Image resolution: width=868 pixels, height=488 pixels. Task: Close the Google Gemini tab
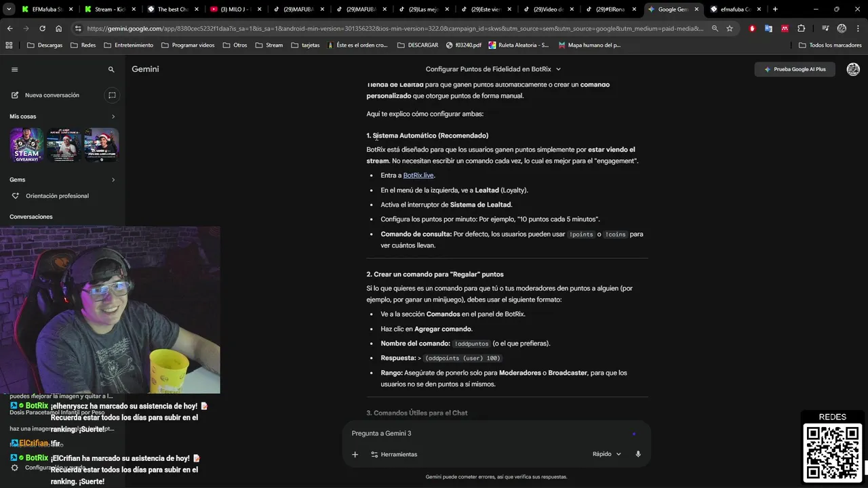696,9
